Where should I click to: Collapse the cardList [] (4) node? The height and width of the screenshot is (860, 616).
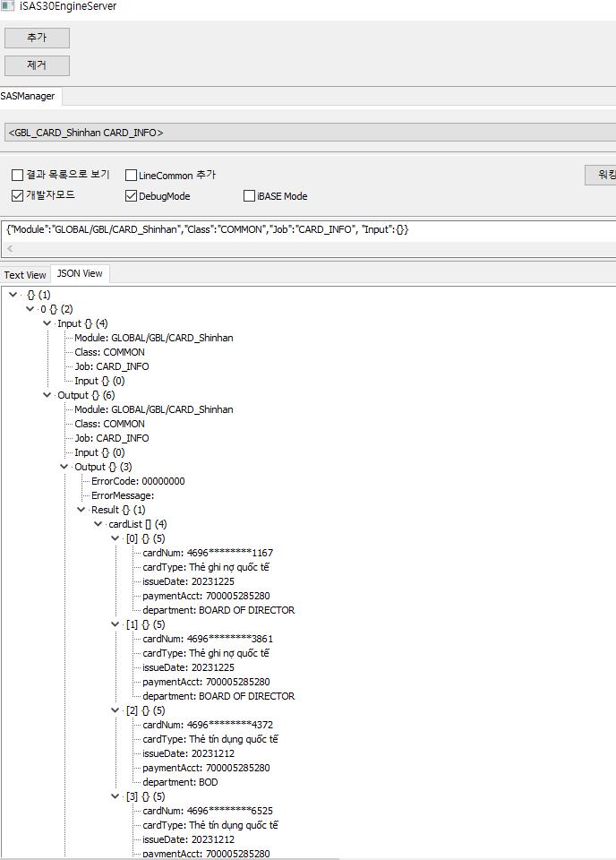click(98, 524)
